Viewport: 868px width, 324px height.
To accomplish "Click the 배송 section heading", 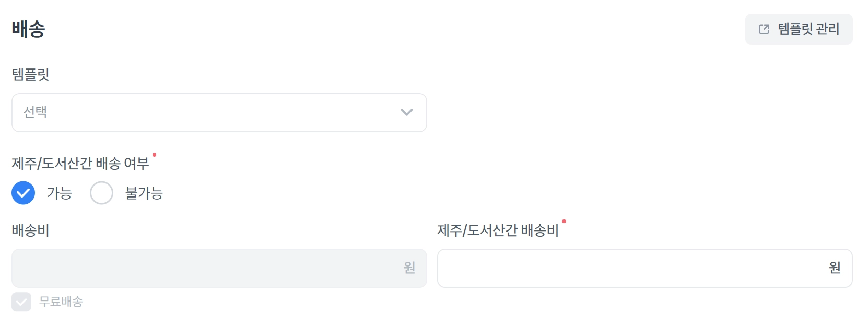I will pos(29,29).
